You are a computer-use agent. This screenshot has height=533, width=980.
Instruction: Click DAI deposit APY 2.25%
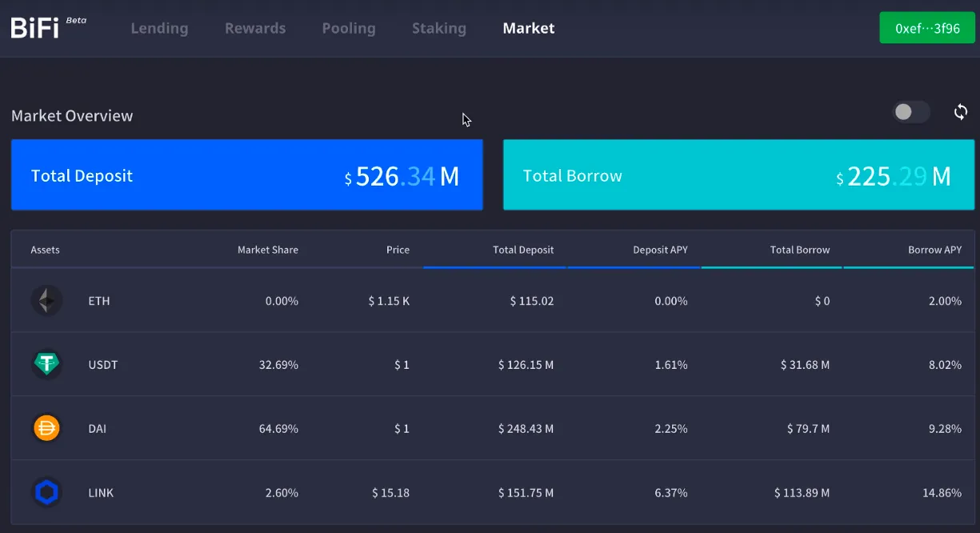click(x=671, y=429)
